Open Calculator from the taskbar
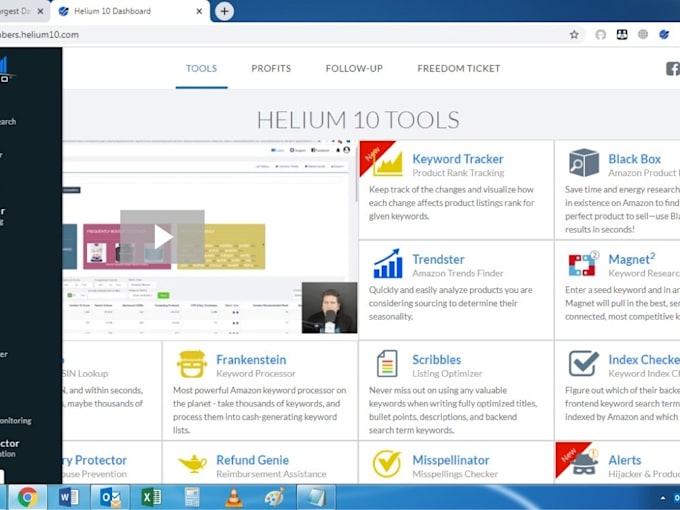 tap(192, 497)
